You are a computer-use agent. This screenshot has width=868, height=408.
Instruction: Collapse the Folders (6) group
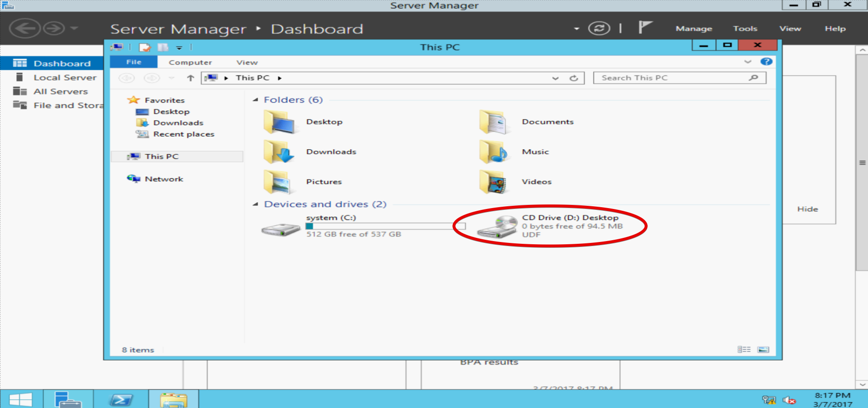(x=256, y=100)
